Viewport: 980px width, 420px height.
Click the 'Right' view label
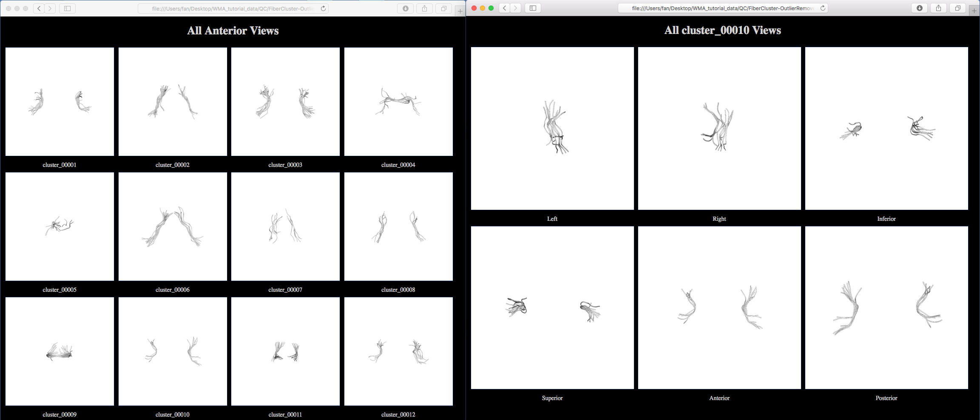pyautogui.click(x=719, y=219)
